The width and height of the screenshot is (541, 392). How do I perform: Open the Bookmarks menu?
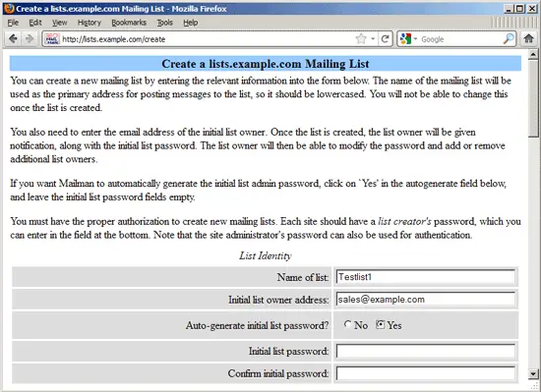pos(129,23)
